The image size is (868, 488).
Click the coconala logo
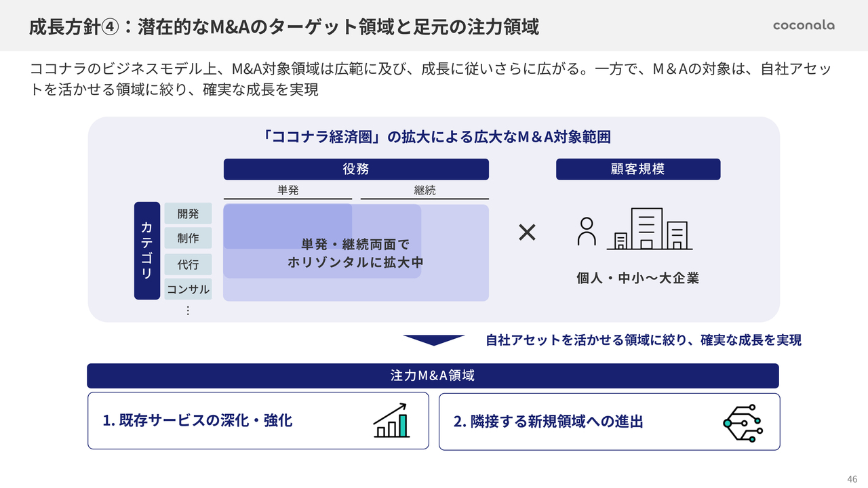(804, 25)
